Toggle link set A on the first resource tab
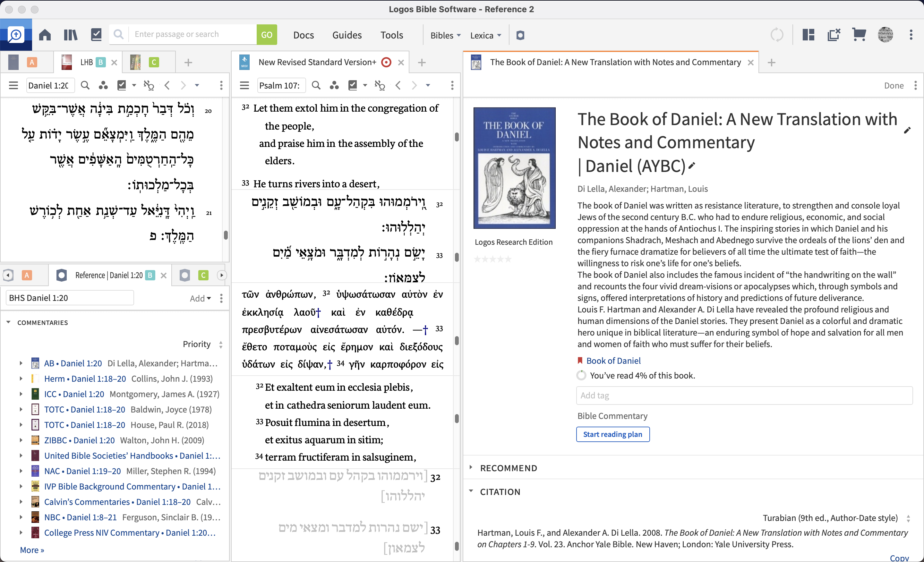 32,62
